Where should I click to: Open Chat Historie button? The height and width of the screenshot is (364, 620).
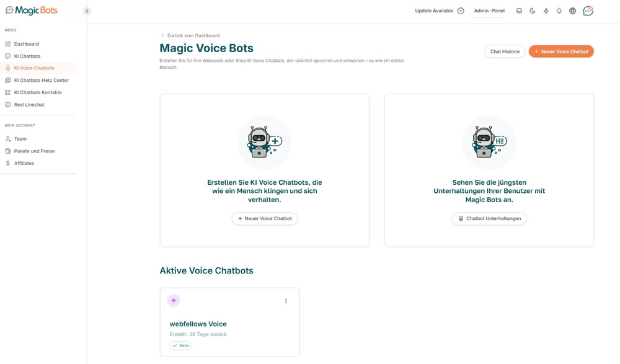click(x=505, y=51)
